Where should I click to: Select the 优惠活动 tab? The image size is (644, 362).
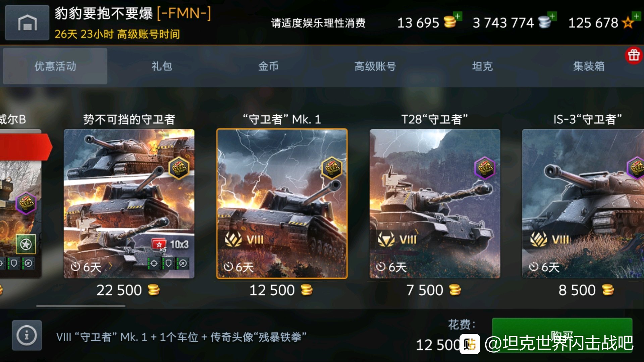point(55,66)
